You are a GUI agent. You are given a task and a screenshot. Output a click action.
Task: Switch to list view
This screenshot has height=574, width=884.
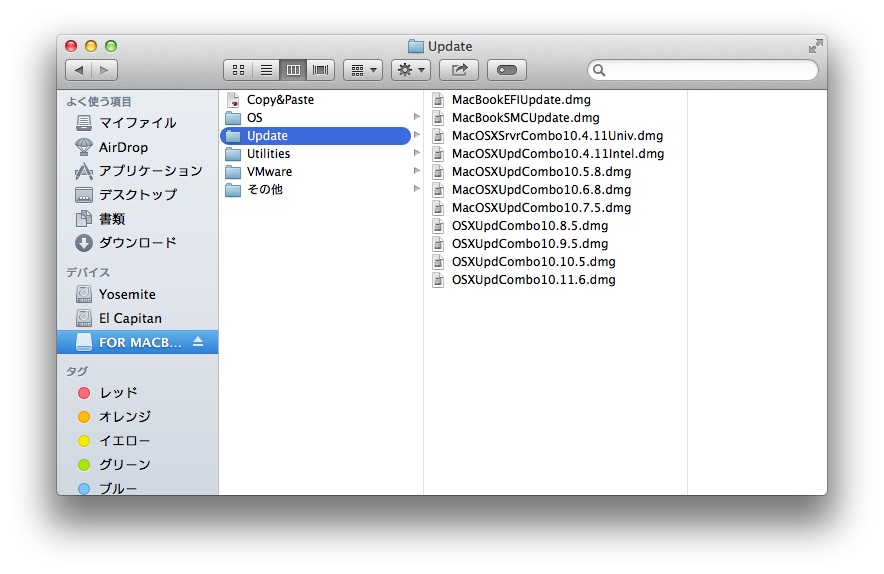pos(266,70)
